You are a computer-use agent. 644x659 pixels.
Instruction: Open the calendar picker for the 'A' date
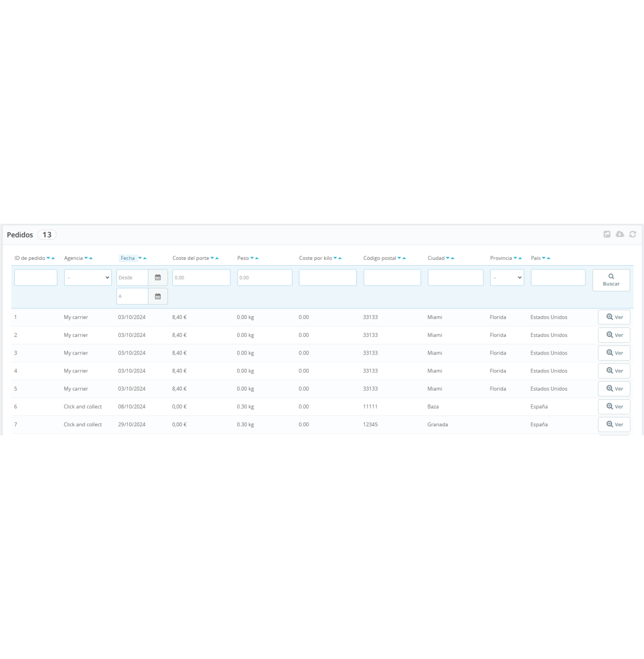(158, 296)
